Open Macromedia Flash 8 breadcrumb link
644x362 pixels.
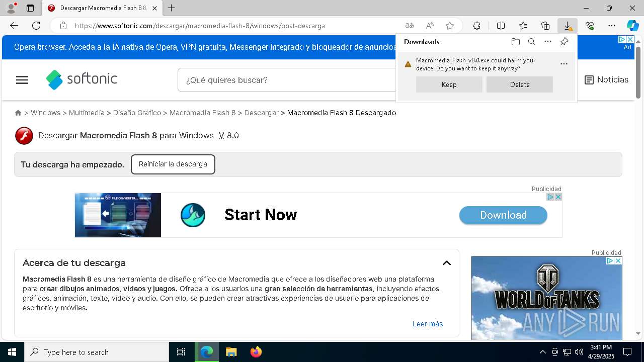202,113
